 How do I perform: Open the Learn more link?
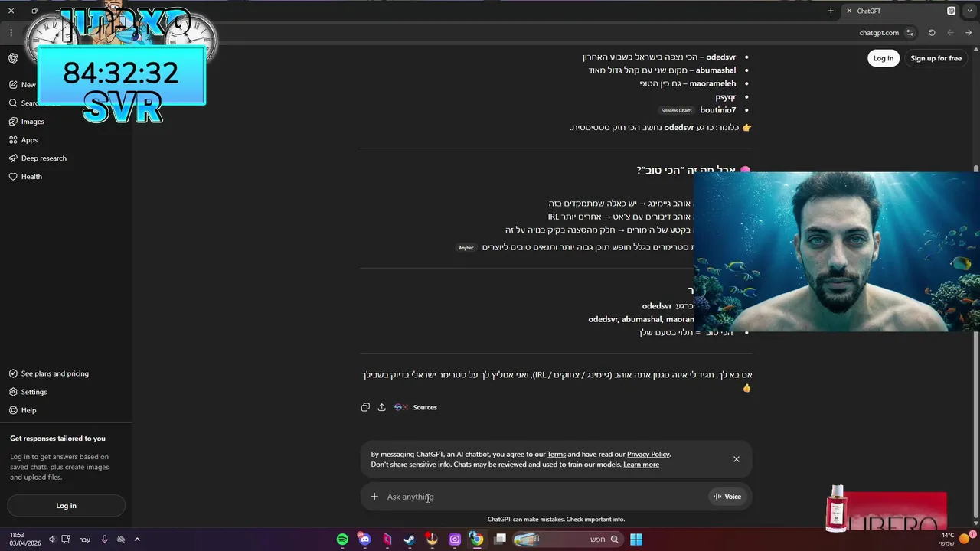(641, 465)
